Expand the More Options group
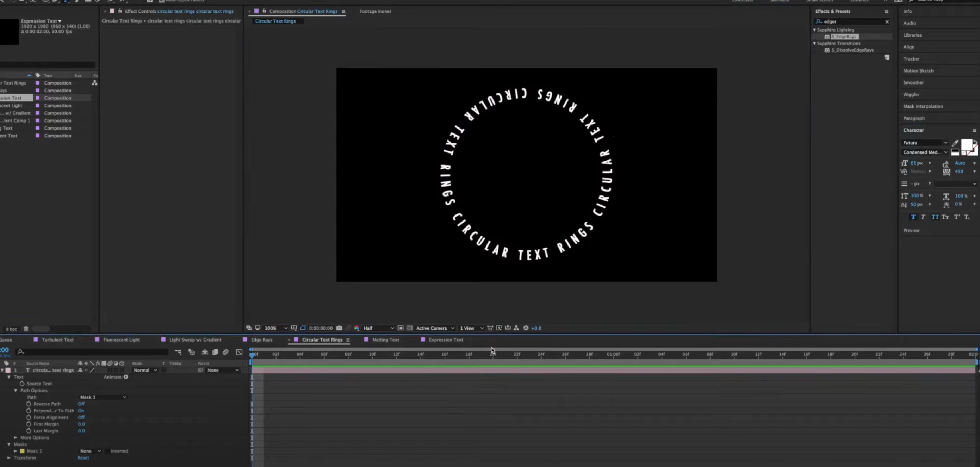Screen dimensions: 980x467 coord(15,438)
